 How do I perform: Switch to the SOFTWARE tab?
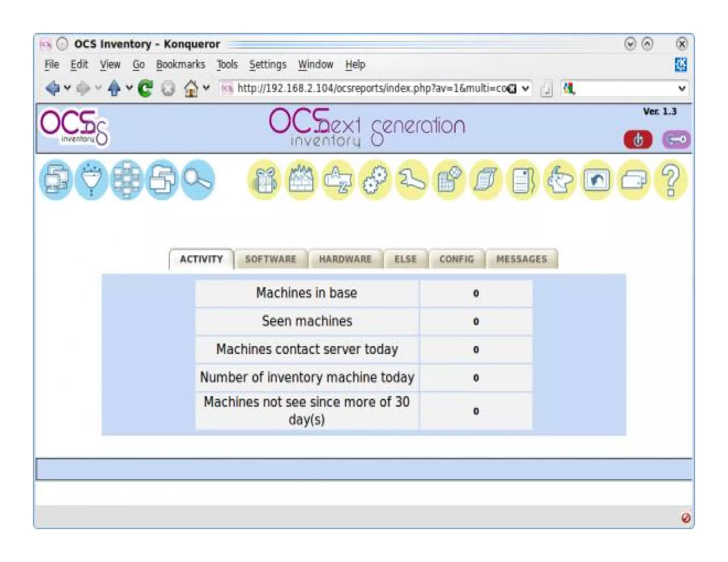tap(271, 259)
